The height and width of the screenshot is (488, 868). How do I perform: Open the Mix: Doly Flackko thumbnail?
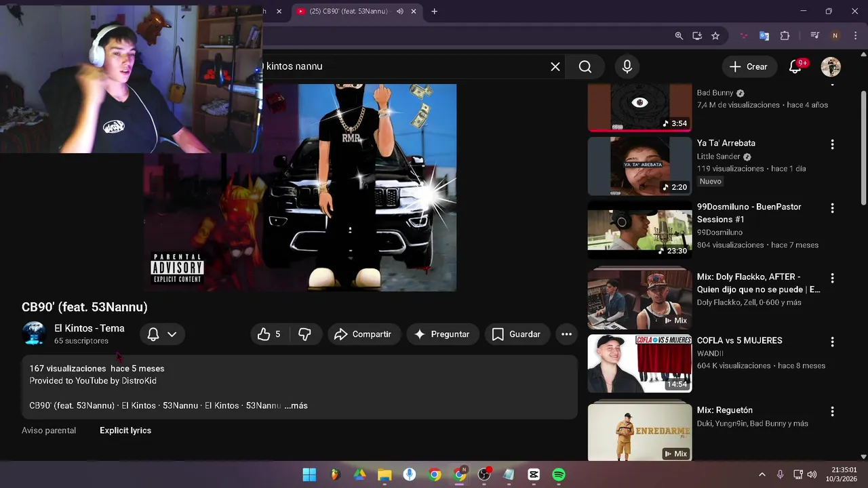[639, 300]
